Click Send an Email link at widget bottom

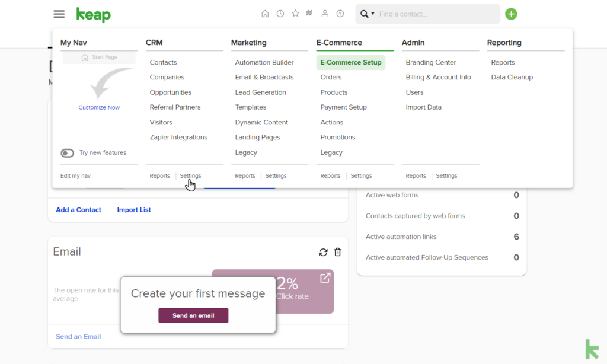coord(78,337)
